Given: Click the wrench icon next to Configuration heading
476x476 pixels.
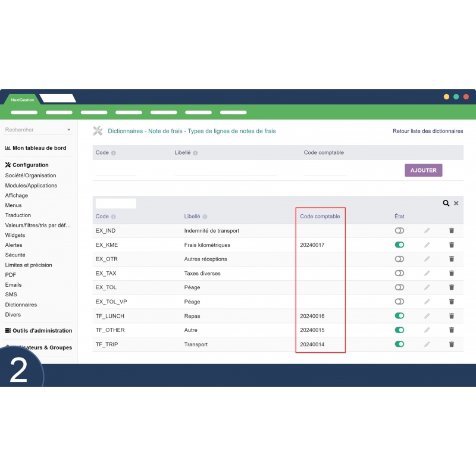Looking at the screenshot, I should (x=8, y=165).
